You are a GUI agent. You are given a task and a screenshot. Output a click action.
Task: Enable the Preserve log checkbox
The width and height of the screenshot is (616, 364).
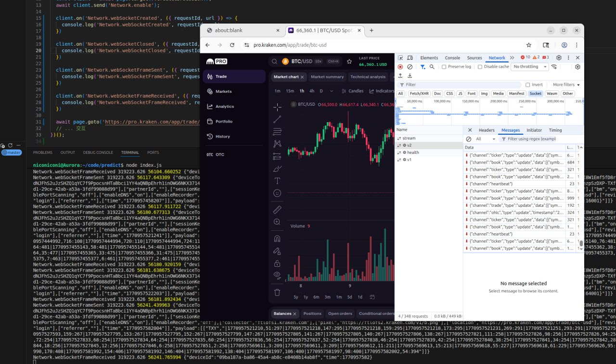coord(444,67)
